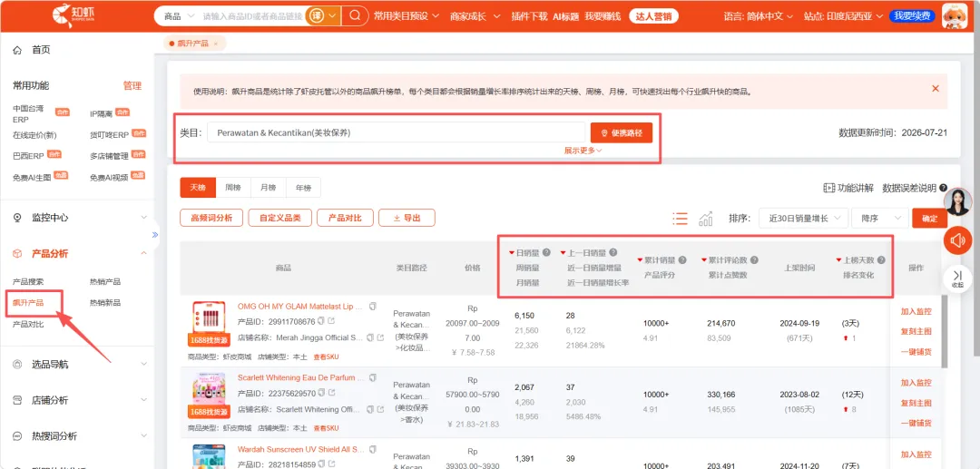The height and width of the screenshot is (469, 980).
Task: Switch to list view icon
Action: (x=680, y=218)
